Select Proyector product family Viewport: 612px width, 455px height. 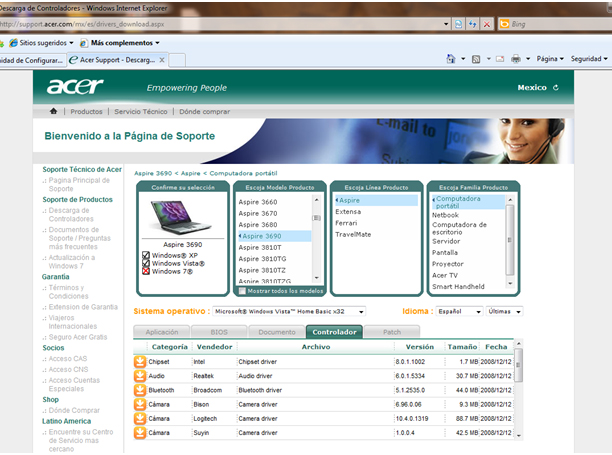(x=448, y=264)
